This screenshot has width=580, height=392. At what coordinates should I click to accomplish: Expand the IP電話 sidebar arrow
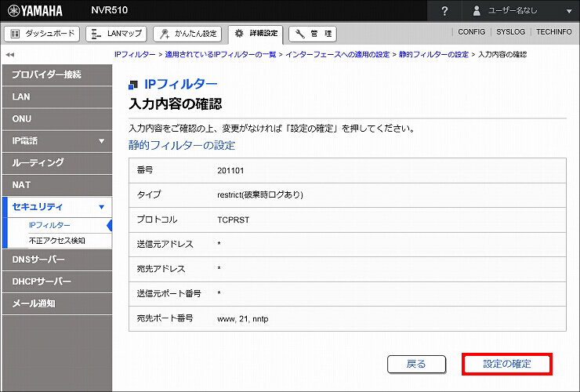click(x=102, y=141)
